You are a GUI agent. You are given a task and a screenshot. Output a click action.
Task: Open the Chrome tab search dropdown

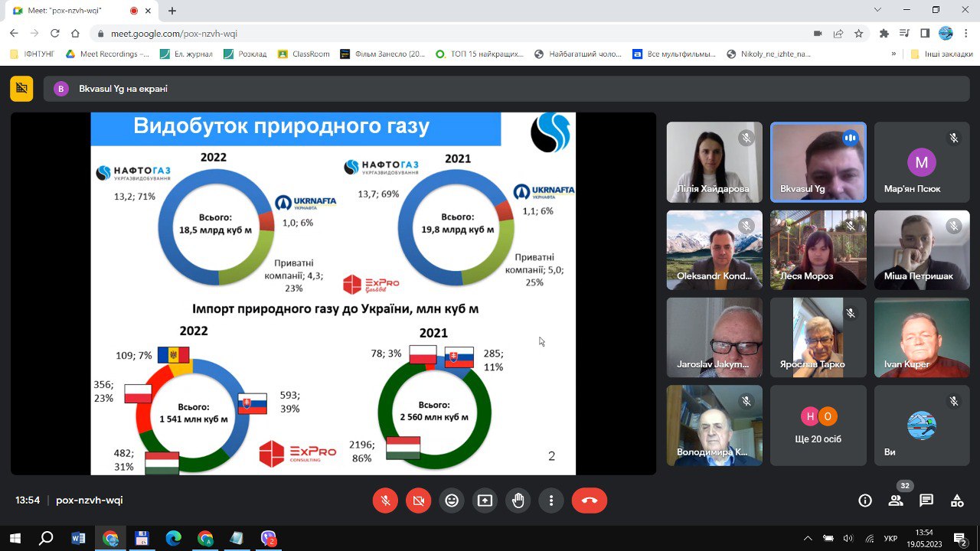tap(877, 10)
